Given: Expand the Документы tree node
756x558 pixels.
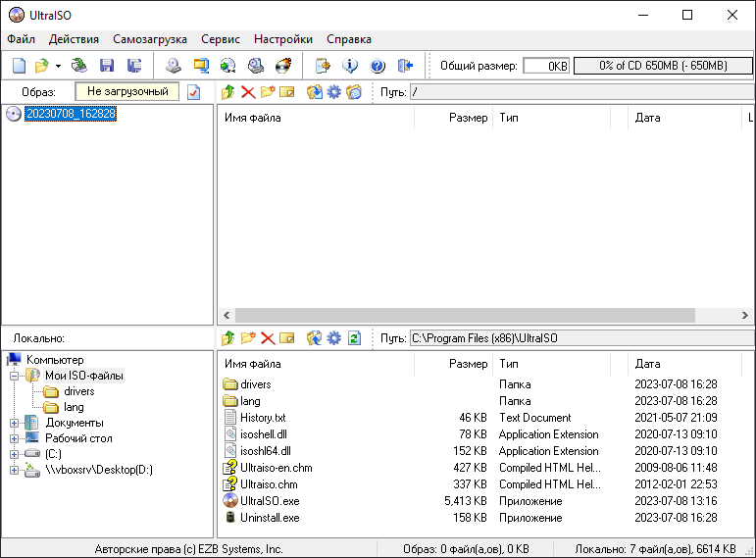Looking at the screenshot, I should tap(15, 423).
